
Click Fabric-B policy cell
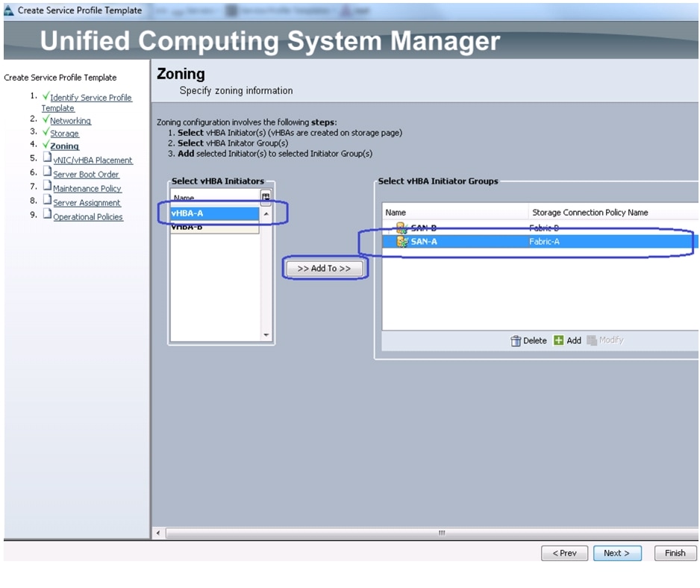pos(544,228)
